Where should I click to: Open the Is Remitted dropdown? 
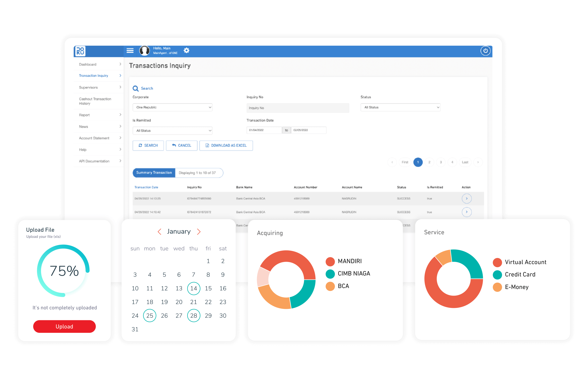(x=172, y=131)
